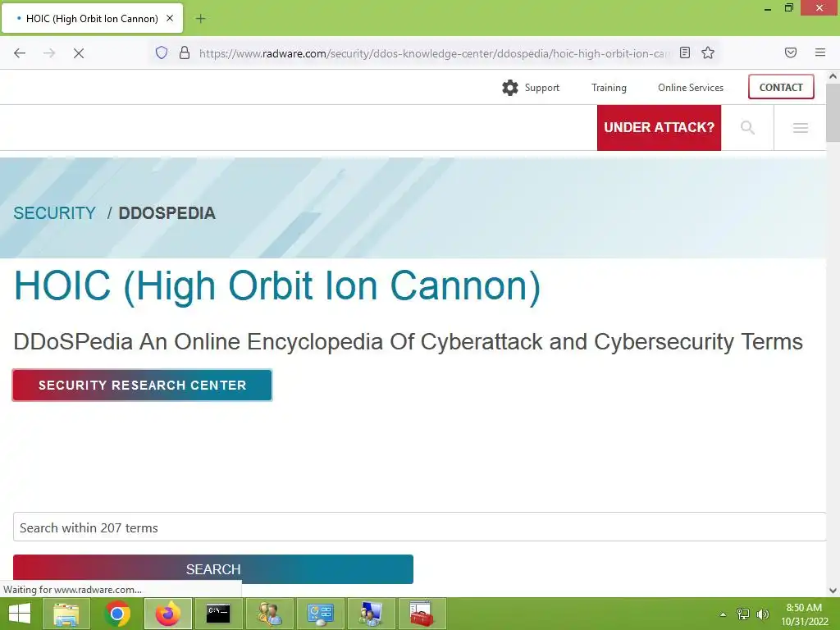Open the red toolbox taskbar app
Screen dimensions: 840x630
pyautogui.click(x=422, y=614)
